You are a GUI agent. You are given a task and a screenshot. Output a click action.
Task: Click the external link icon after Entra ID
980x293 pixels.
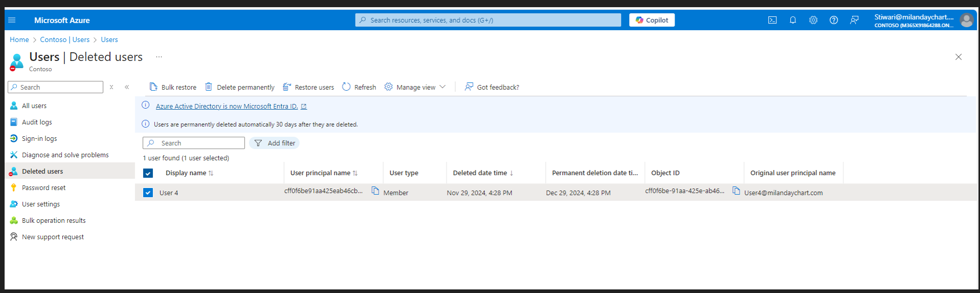(x=304, y=107)
